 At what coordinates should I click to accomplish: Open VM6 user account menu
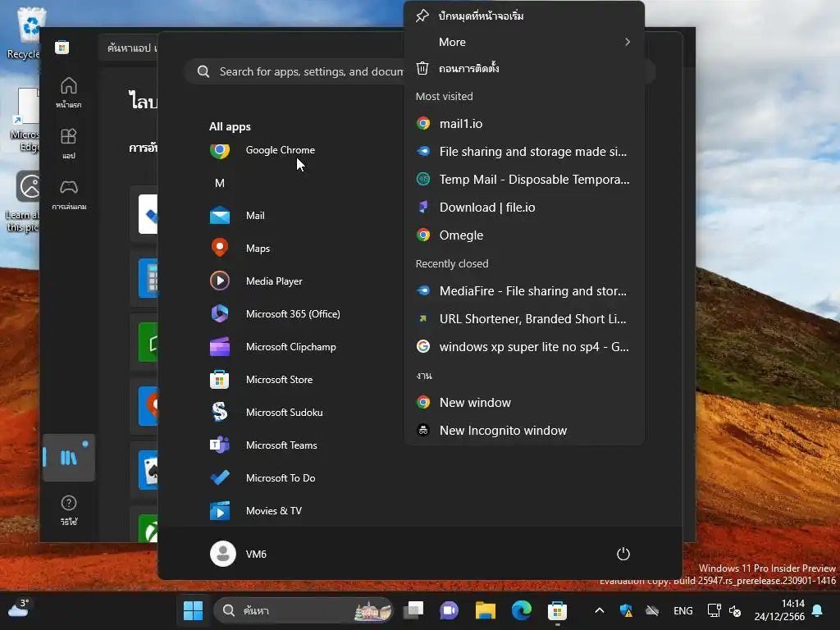tap(239, 554)
